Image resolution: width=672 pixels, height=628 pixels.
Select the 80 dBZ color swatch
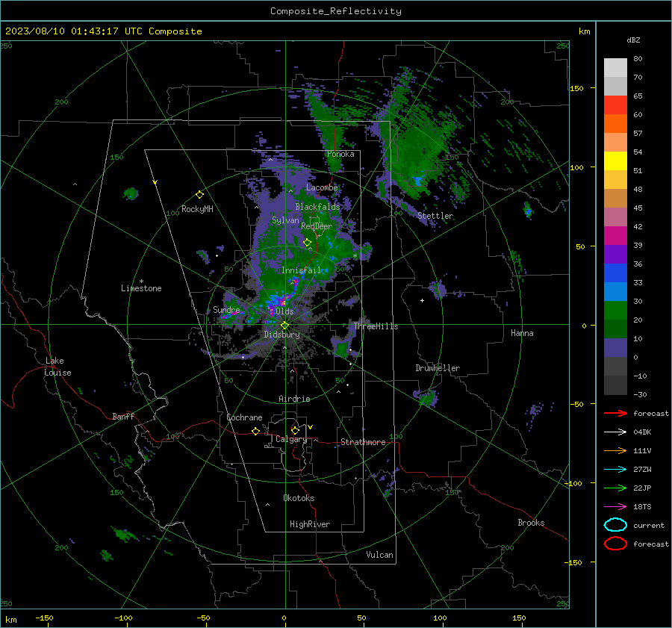(615, 68)
